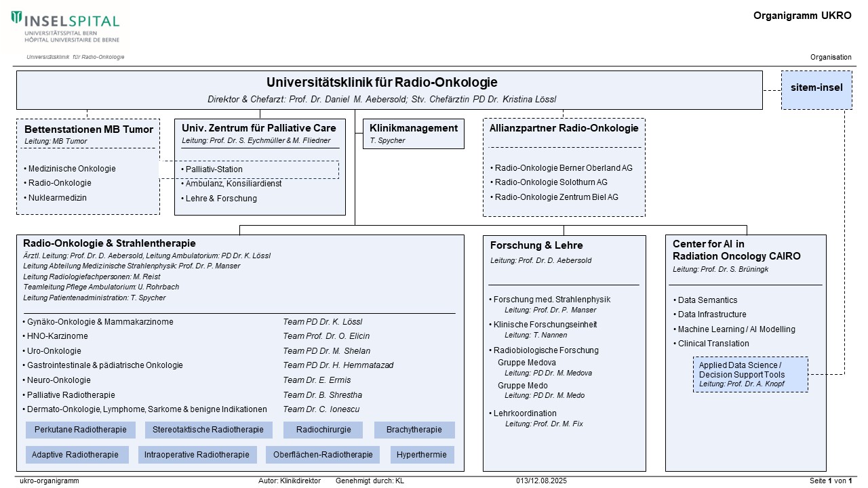
Task: Click the Autor: Klinikdirektor footer text
Action: [x=290, y=481]
